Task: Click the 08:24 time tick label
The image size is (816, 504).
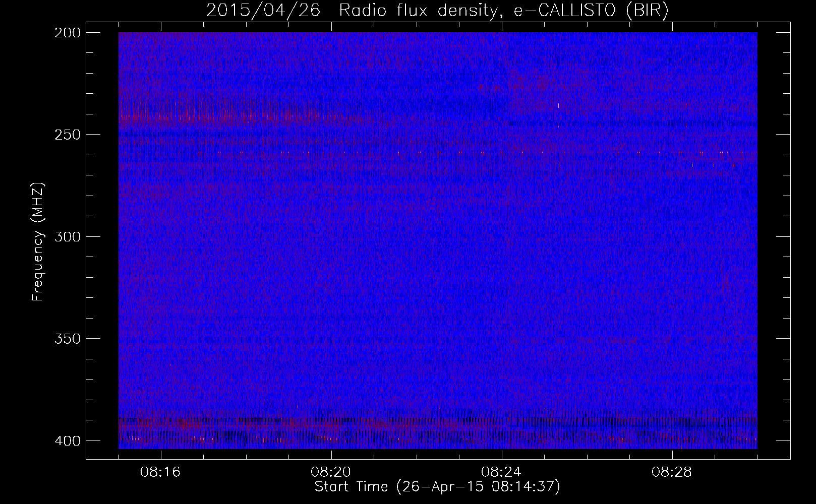Action: pos(502,472)
